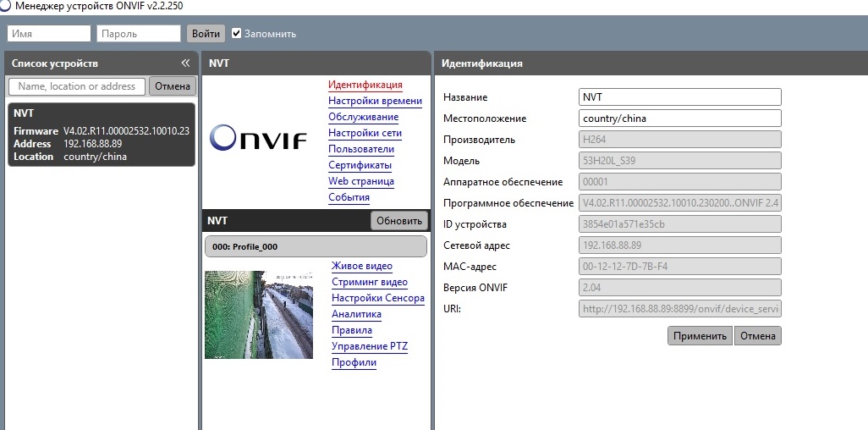Image resolution: width=868 pixels, height=430 pixels.
Task: Click the ONVIF logo image
Action: (x=258, y=137)
